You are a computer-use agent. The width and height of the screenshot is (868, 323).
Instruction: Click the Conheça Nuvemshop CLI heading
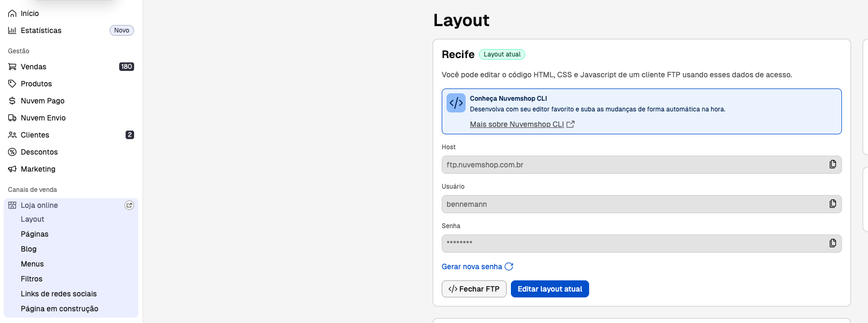click(508, 99)
